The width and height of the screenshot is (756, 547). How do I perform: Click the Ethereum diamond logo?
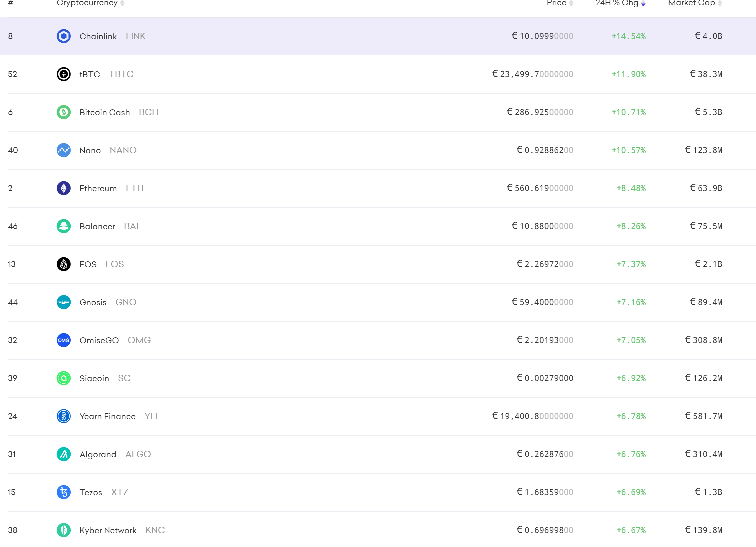click(x=63, y=188)
